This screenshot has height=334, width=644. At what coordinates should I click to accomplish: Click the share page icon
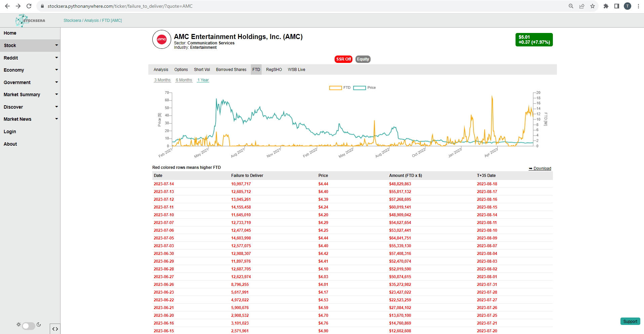click(582, 6)
